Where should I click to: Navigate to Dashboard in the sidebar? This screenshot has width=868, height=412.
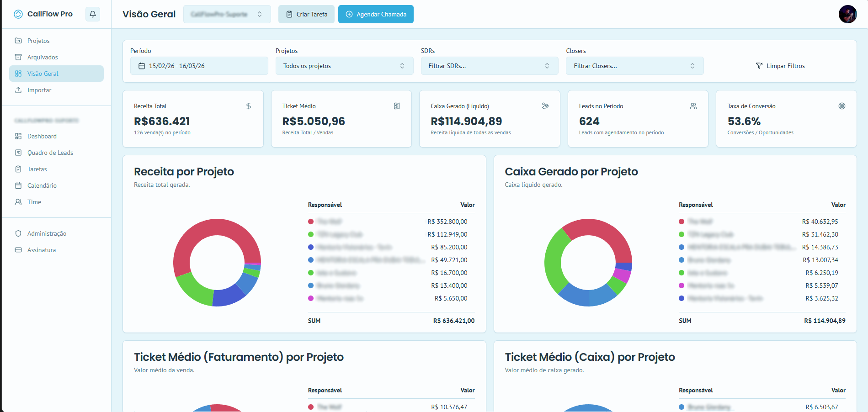[x=56, y=136]
